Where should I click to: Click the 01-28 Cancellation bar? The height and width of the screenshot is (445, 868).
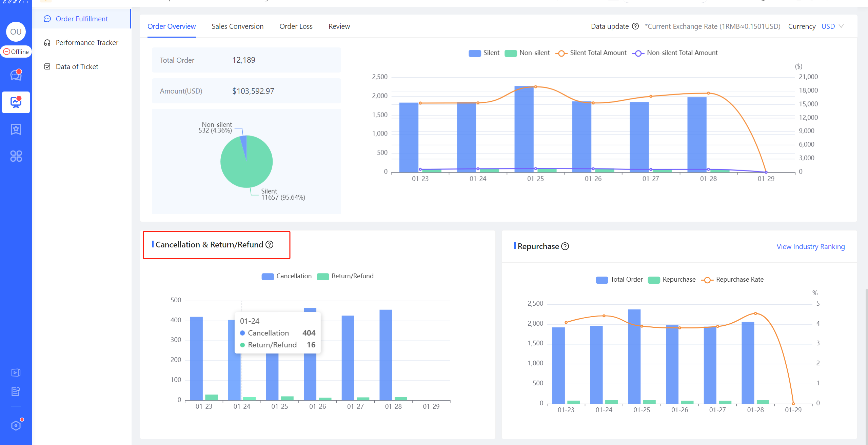(x=386, y=355)
